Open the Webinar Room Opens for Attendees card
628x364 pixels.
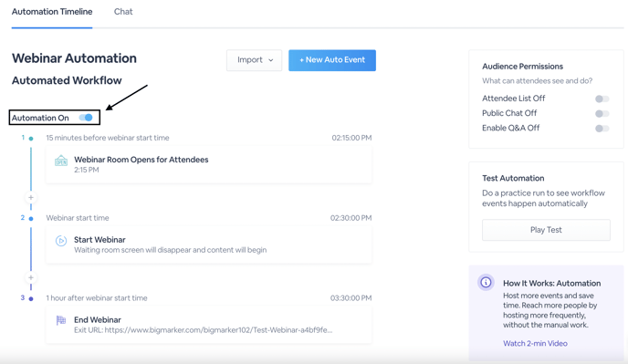(x=209, y=164)
